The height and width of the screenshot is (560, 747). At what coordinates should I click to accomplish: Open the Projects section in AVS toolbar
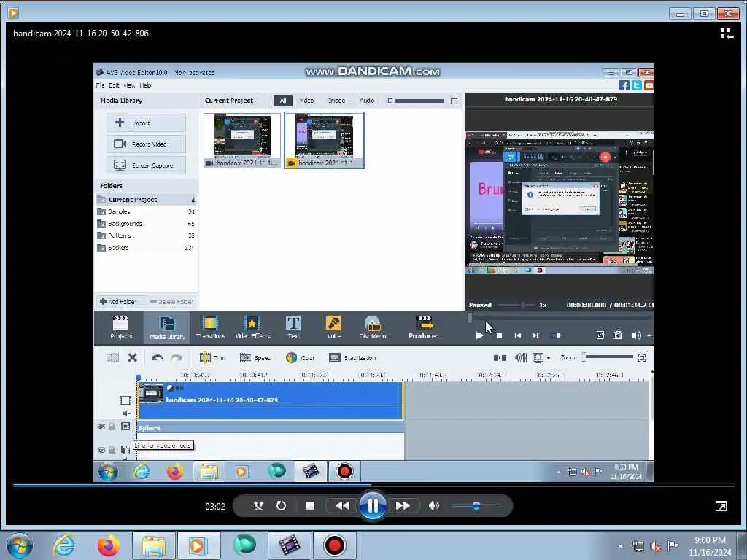[x=120, y=327]
